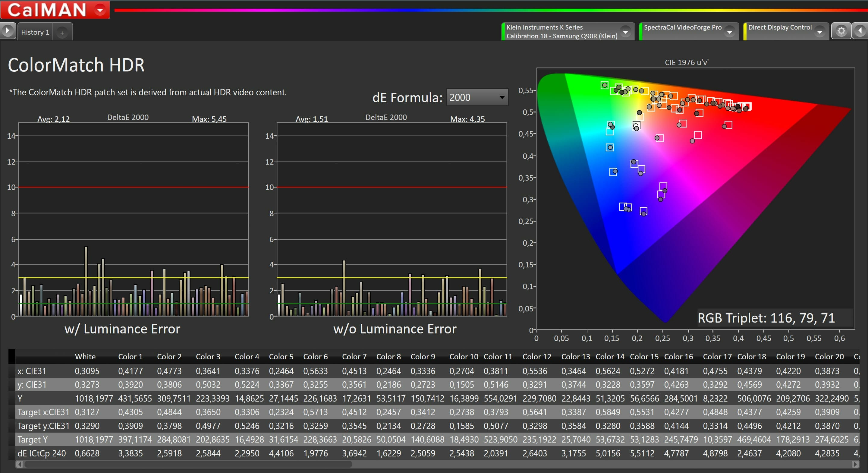Click the Target y:CIE31 row label
Viewport: 868px width, 473px height.
click(x=43, y=426)
